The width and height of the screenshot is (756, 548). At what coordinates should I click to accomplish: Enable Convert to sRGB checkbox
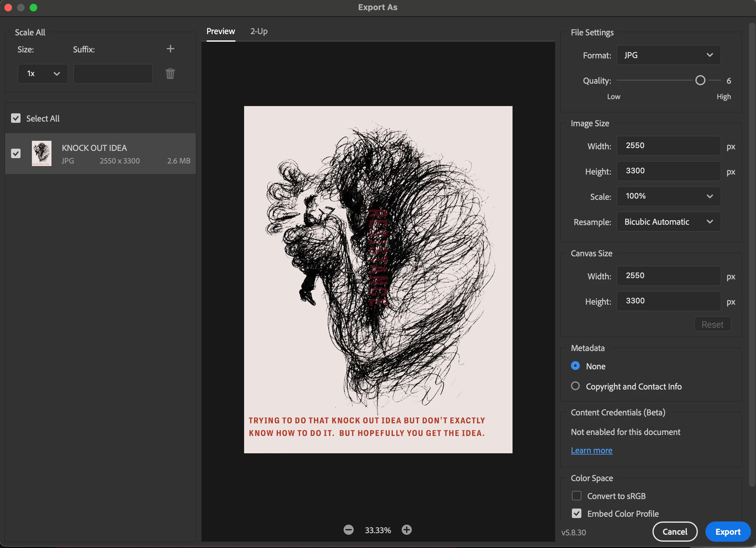pyautogui.click(x=576, y=496)
